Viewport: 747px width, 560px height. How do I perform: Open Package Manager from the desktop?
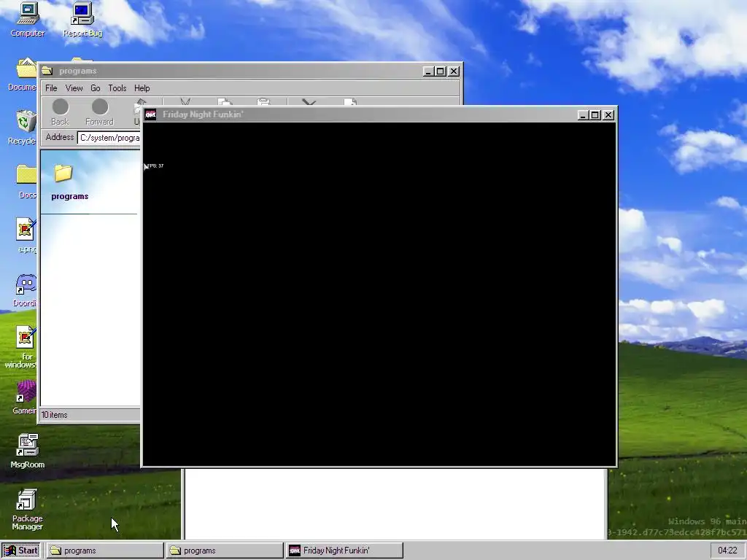tap(28, 510)
